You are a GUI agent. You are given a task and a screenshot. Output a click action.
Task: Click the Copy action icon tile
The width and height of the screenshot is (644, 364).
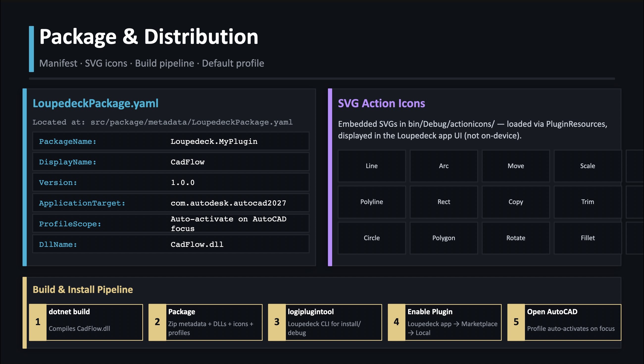point(516,202)
